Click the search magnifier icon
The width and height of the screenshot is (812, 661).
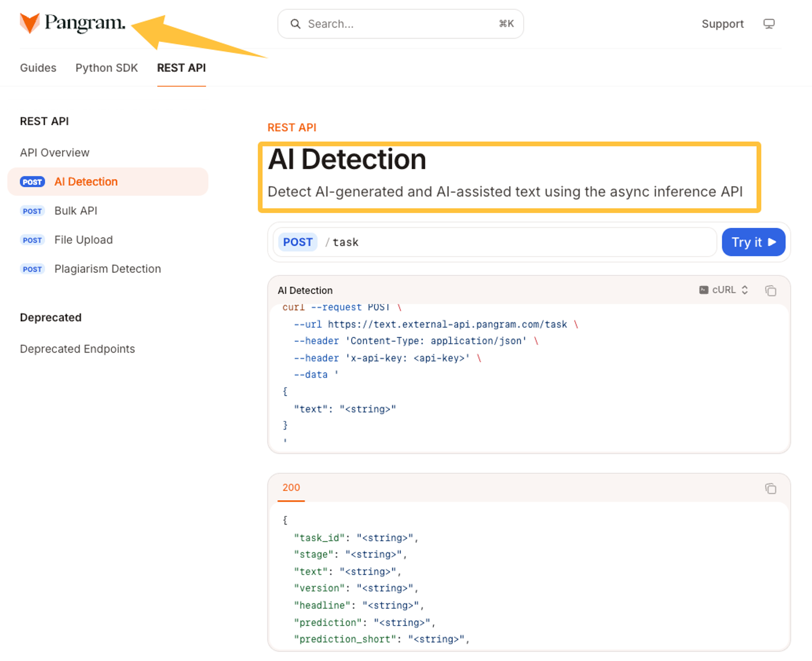pyautogui.click(x=295, y=24)
